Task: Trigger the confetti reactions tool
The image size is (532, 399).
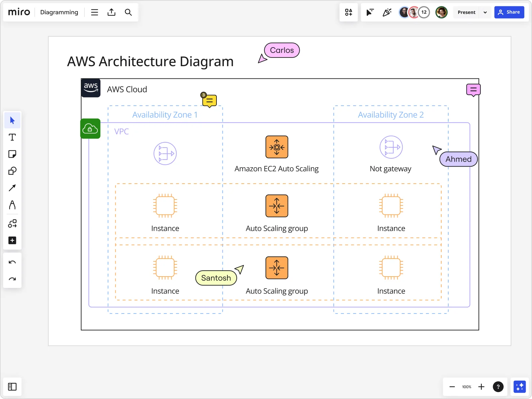Action: [387, 12]
